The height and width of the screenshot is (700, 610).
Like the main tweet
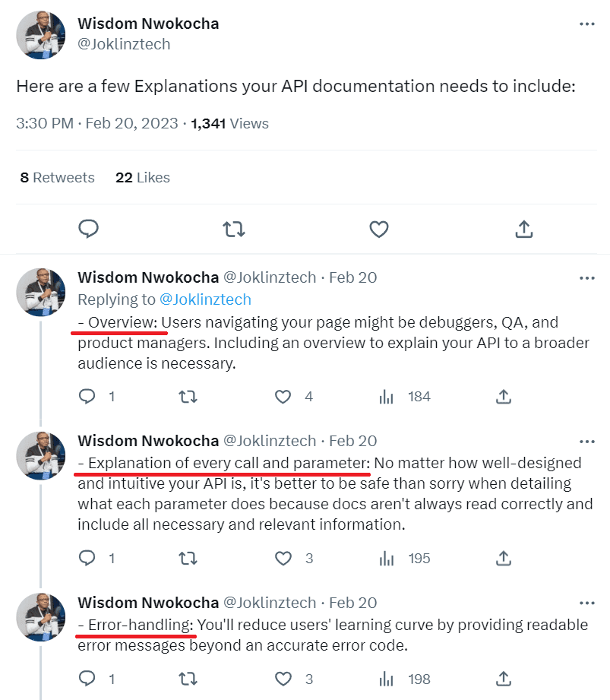coord(378,228)
